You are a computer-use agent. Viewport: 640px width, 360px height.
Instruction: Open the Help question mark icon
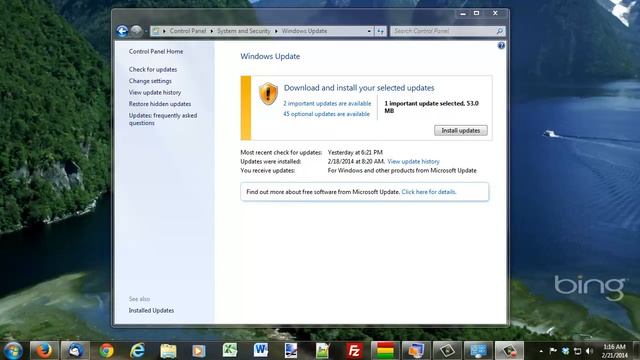(501, 46)
